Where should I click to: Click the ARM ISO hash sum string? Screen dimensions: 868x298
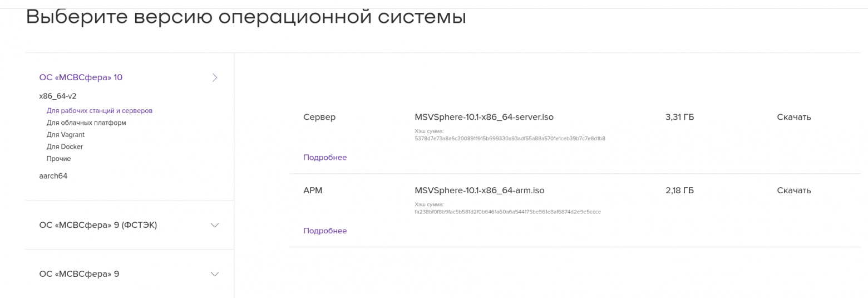coord(507,212)
